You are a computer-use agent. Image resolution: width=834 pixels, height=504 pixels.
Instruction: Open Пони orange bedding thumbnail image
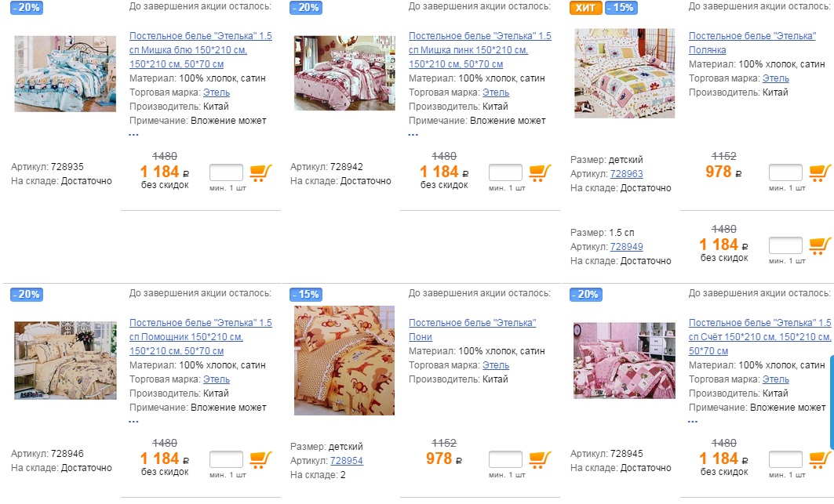point(344,361)
